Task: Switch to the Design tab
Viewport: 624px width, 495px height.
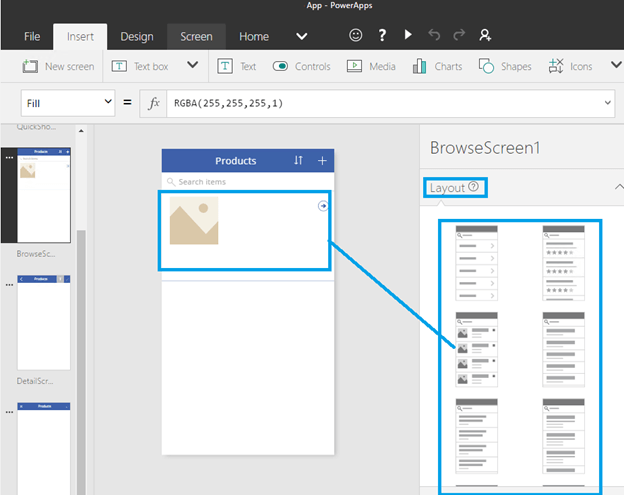Action: 137,37
